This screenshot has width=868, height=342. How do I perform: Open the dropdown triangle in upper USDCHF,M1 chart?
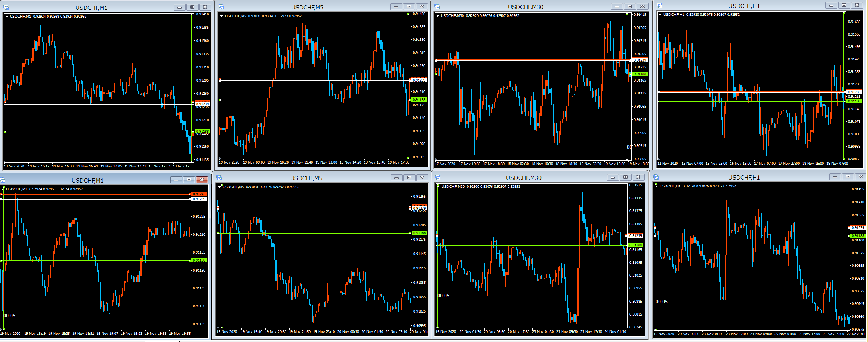click(x=6, y=17)
